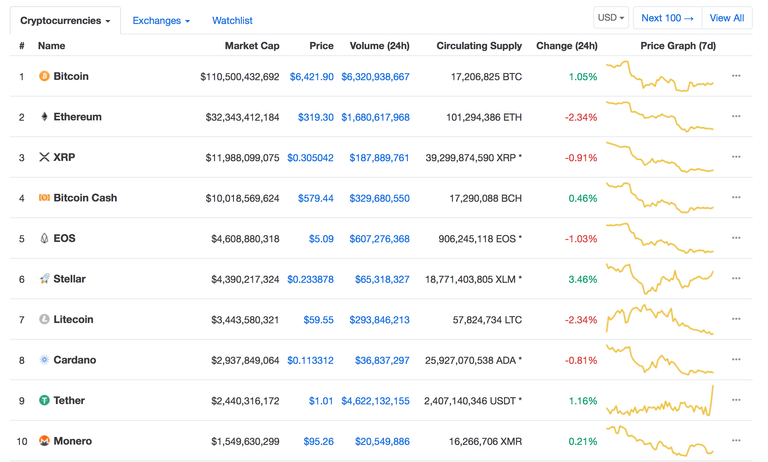
Task: Click the Bitcoin Cash logo icon
Action: [x=44, y=197]
